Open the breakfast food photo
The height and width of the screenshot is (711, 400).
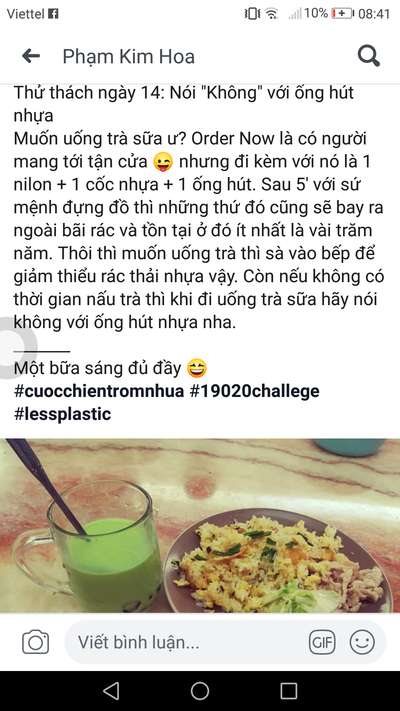pos(200,526)
